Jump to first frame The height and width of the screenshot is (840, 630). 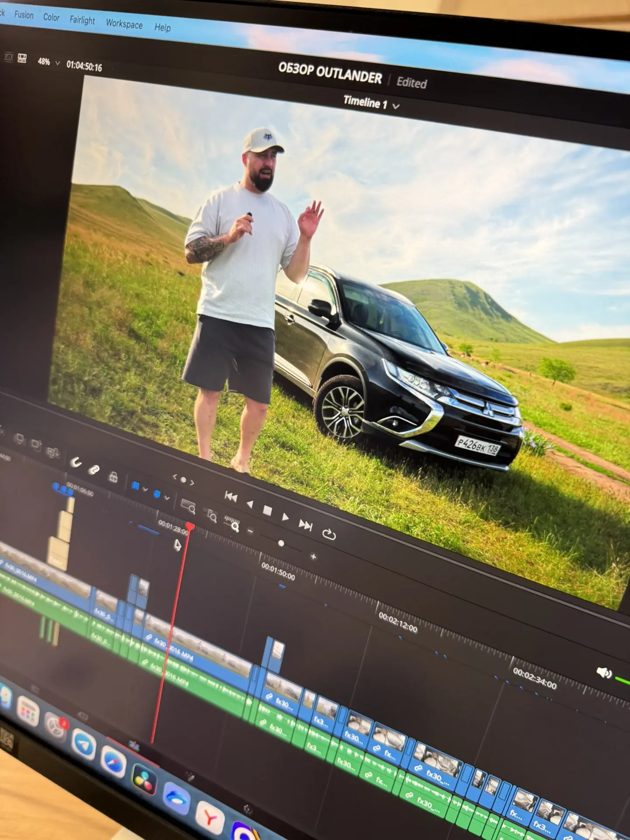point(231,497)
